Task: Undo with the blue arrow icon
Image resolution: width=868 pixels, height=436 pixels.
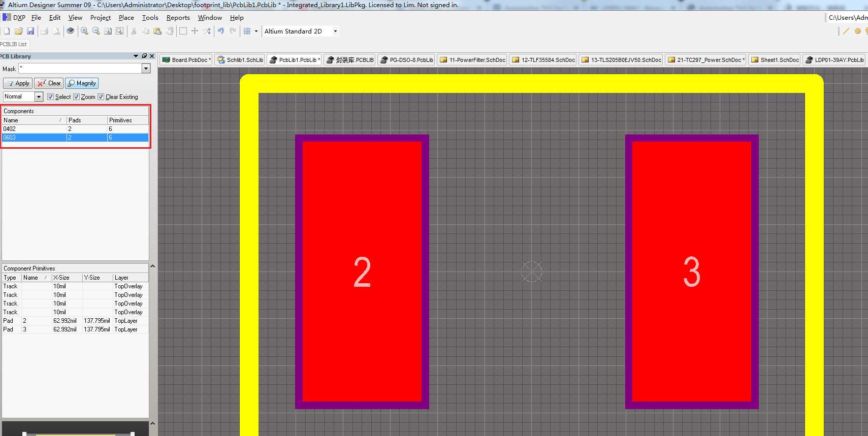Action: coord(221,31)
